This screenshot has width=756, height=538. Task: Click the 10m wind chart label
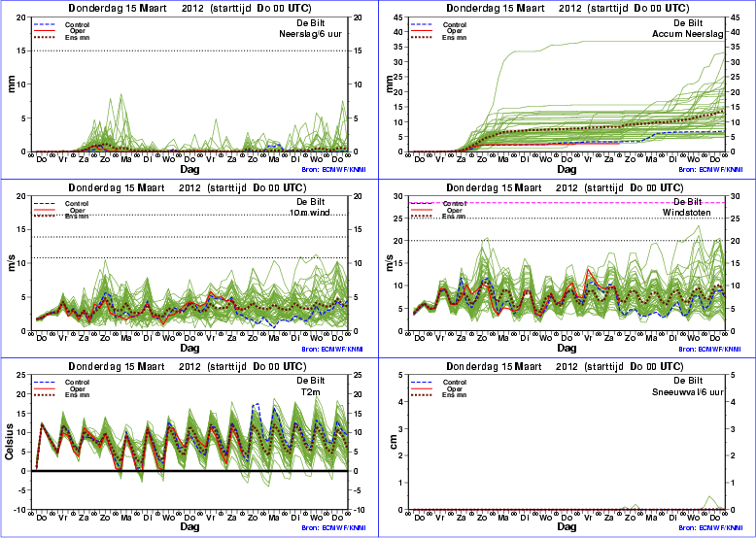(310, 212)
